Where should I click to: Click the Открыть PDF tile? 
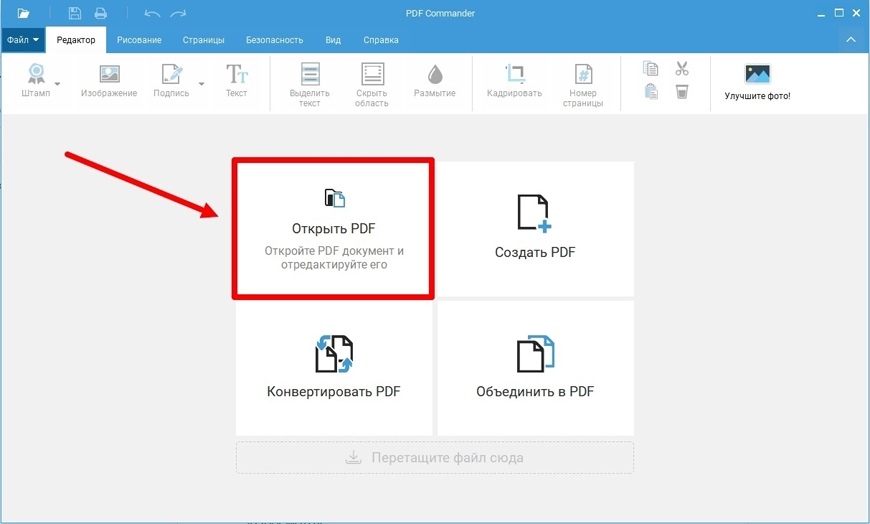[333, 229]
